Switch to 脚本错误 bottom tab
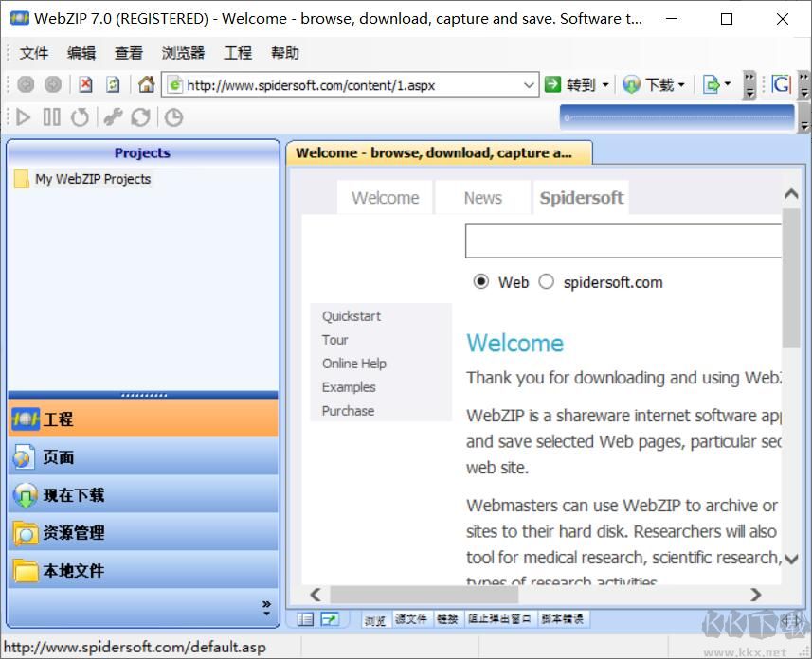812x659 pixels. 563,619
